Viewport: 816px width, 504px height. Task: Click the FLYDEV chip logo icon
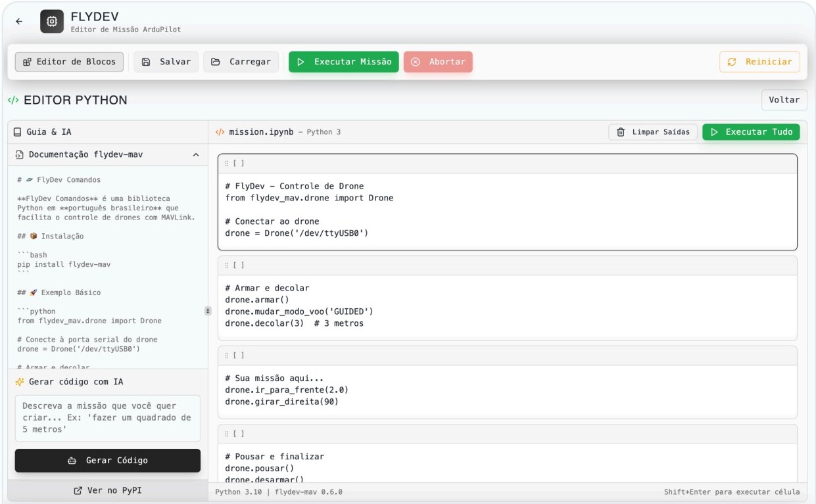(x=52, y=21)
